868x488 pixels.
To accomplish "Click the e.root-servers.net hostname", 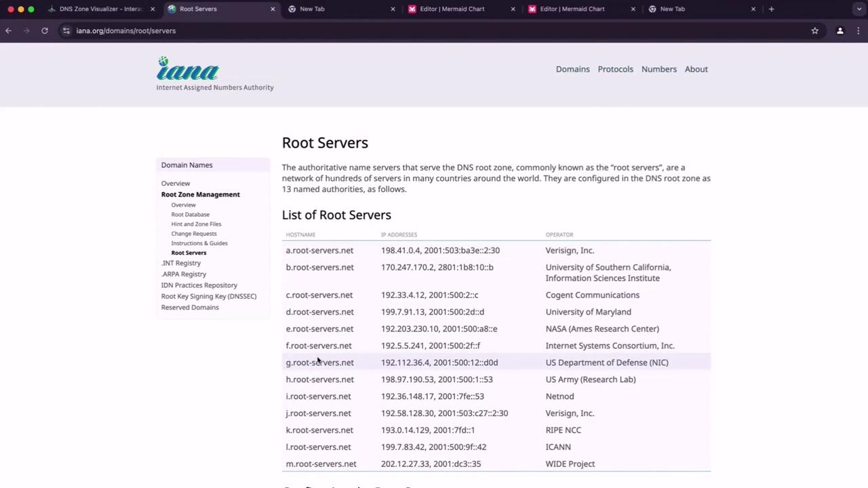I will (x=320, y=329).
